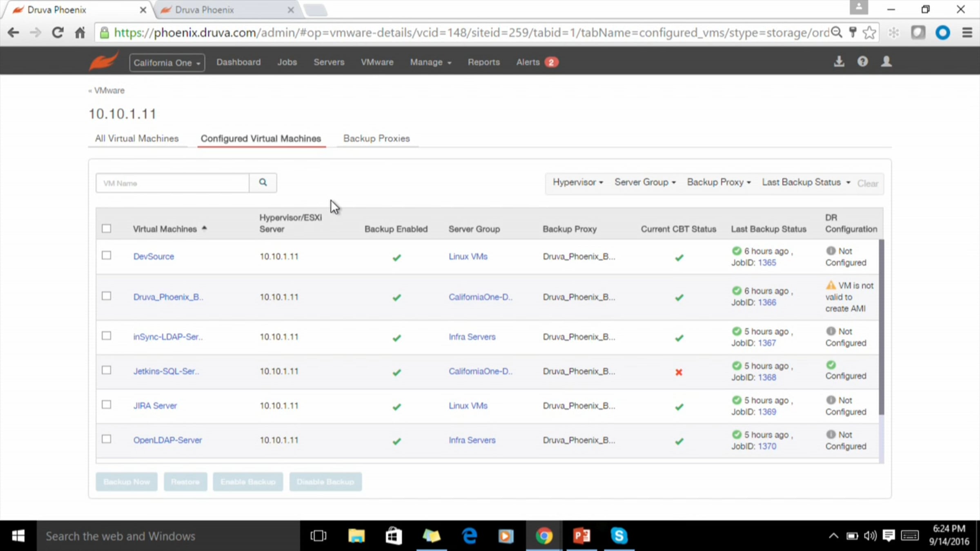Select the Configured Virtual Machines tab
Screen dimensions: 980x551
tap(261, 138)
